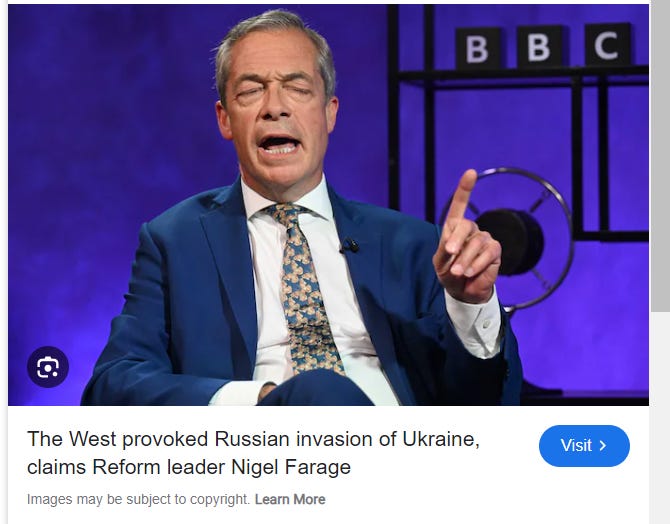Click the gray scrollbar thumb on right edge

click(x=660, y=156)
